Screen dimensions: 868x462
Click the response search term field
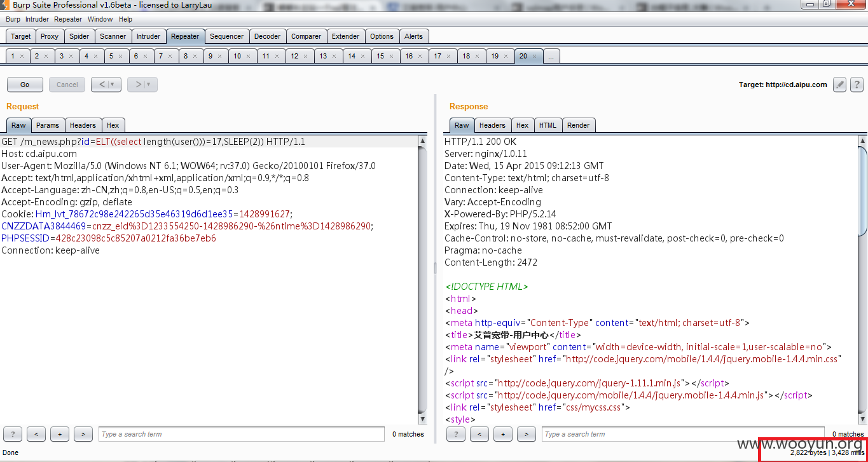click(683, 434)
